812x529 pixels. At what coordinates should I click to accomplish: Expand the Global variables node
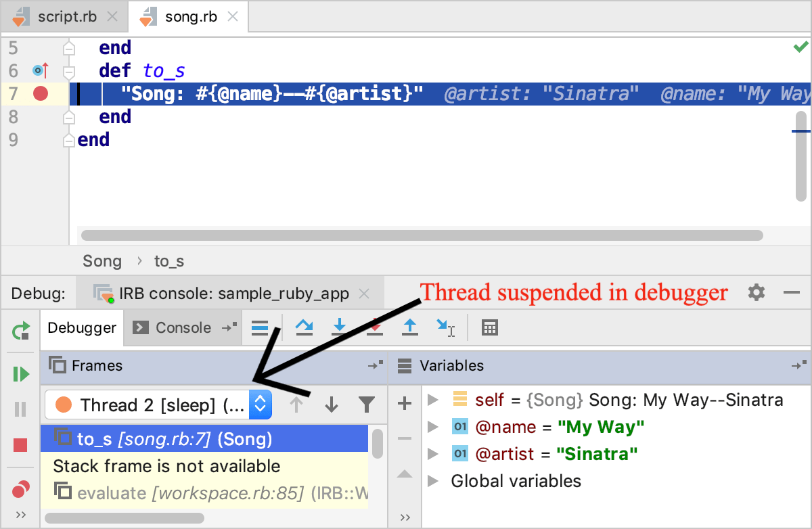click(434, 481)
